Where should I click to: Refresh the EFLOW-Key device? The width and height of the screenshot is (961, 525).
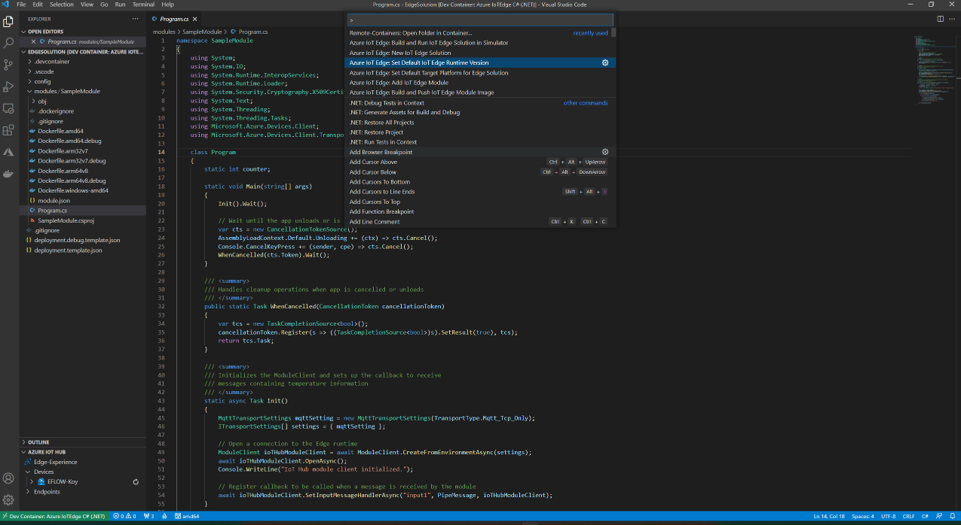(x=136, y=482)
